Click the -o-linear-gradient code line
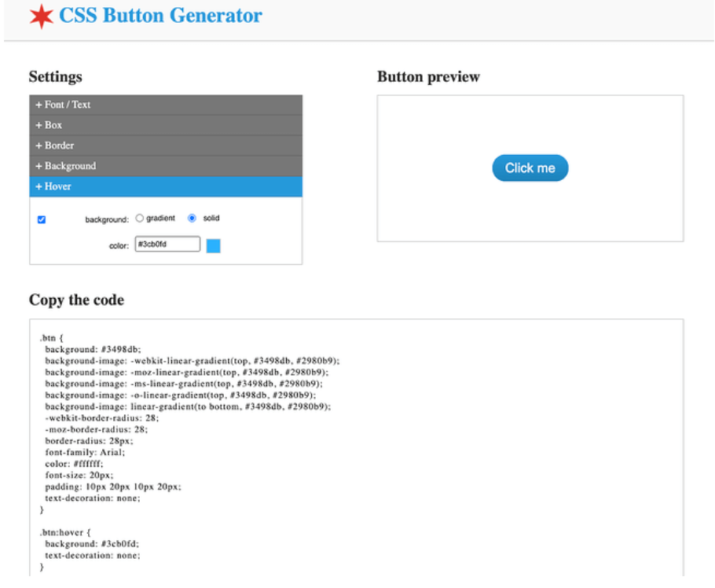 pos(181,395)
